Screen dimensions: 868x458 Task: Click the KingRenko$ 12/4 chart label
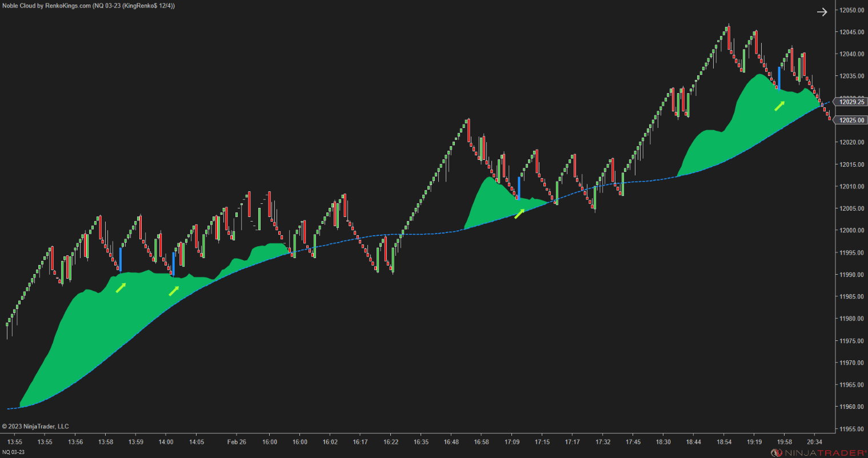pyautogui.click(x=147, y=5)
